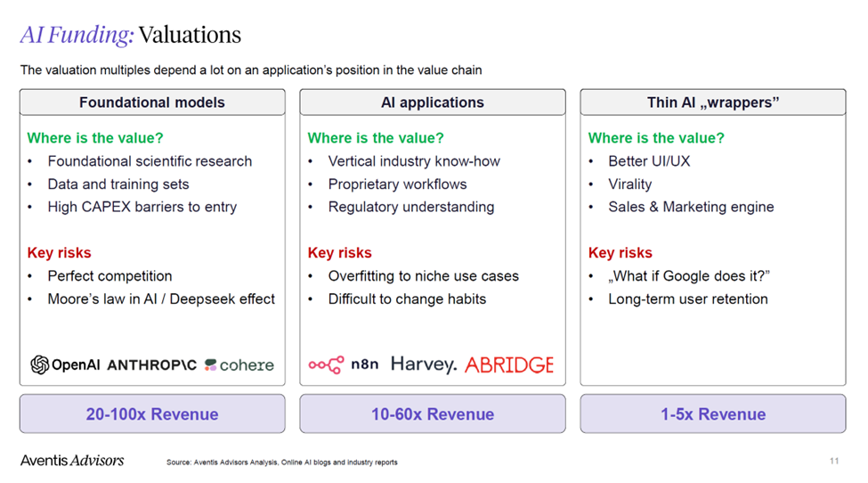Click the OpenAI logo
This screenshot has width=868, height=483.
(x=63, y=364)
